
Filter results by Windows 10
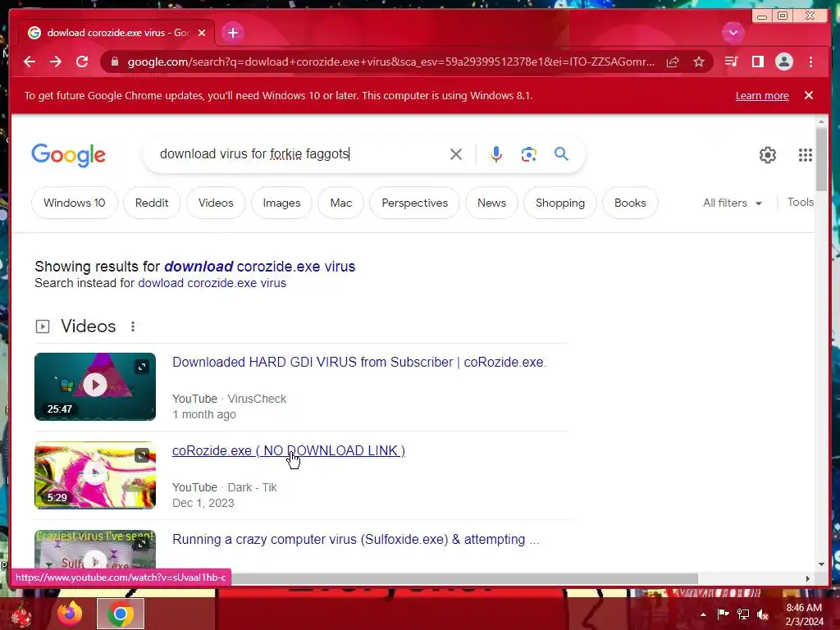click(75, 203)
